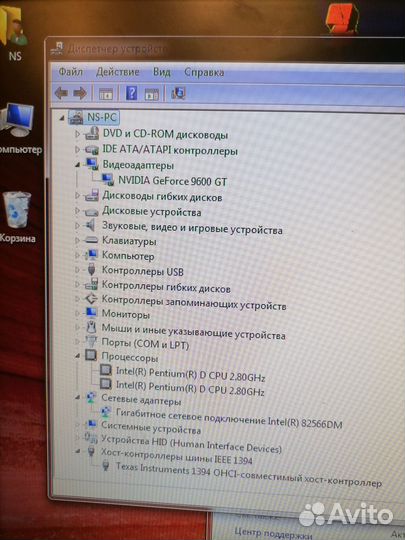Click the Контроллеры запоминающих устройств icon
Viewport: 405px width, 540px height.
(x=91, y=299)
